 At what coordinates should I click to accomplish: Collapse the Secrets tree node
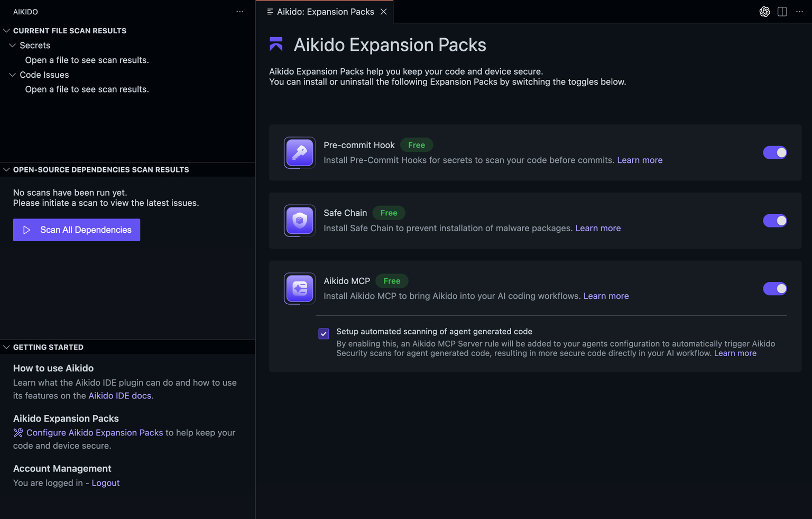point(13,45)
